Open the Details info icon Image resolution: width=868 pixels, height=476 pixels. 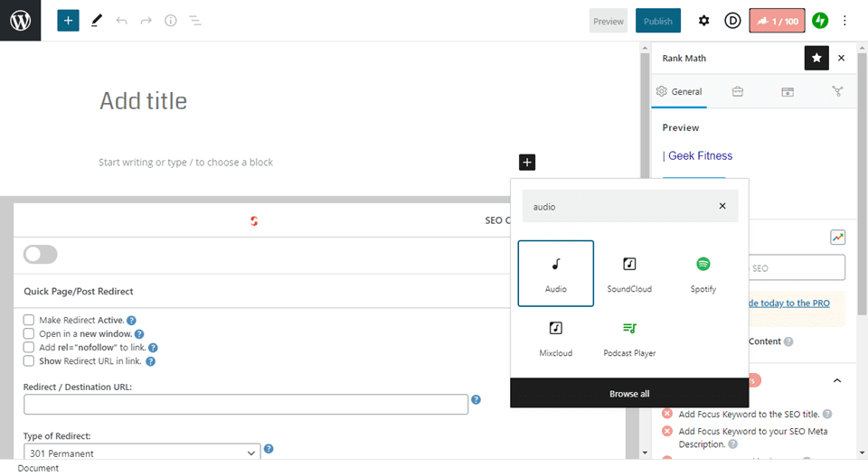tap(171, 21)
